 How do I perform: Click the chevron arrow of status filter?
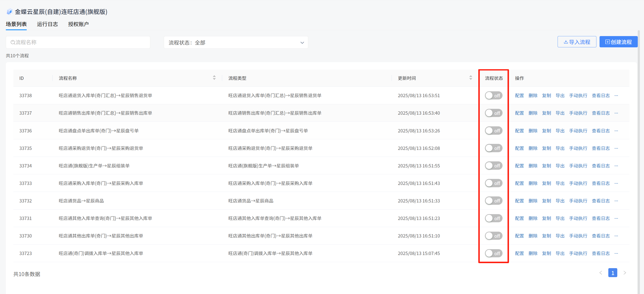(302, 43)
